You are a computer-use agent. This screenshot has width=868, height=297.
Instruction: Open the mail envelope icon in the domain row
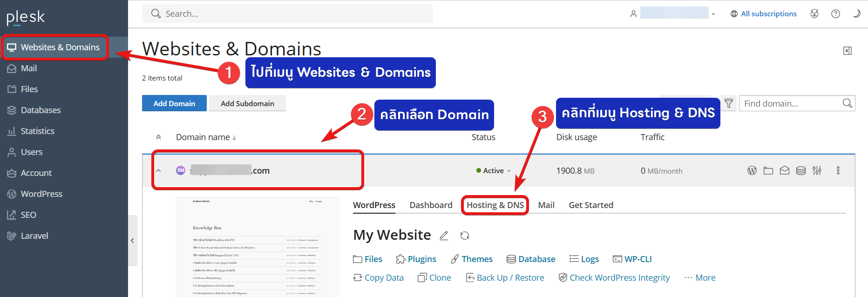point(785,170)
